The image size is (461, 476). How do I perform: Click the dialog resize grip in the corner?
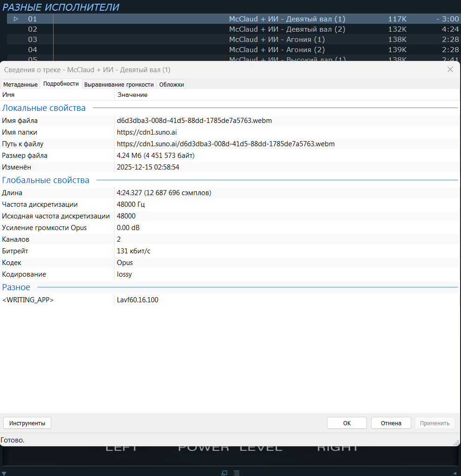[456, 442]
